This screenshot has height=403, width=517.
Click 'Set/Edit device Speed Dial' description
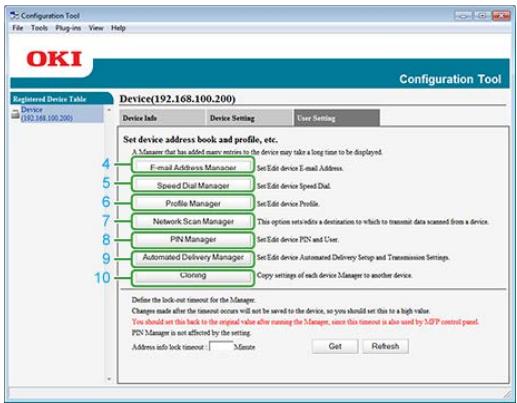click(294, 186)
